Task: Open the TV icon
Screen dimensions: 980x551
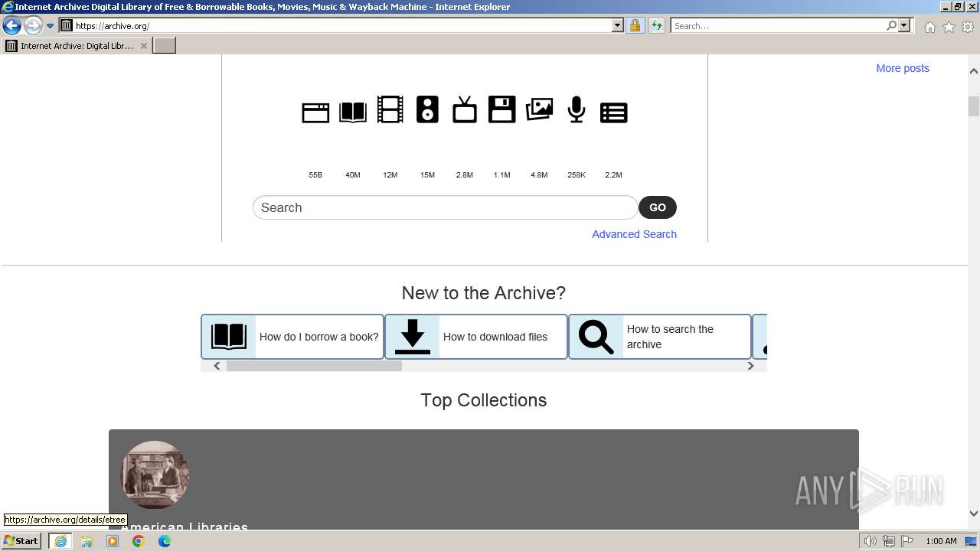Action: pyautogui.click(x=465, y=109)
